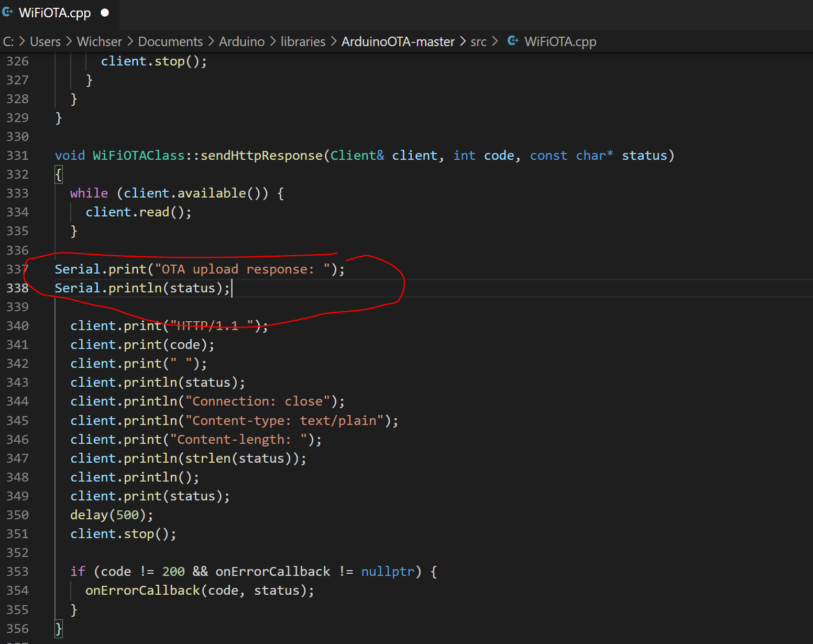Click the C++ file icon in WiFiOTA.cpp tab
813x644 pixels.
click(x=7, y=12)
